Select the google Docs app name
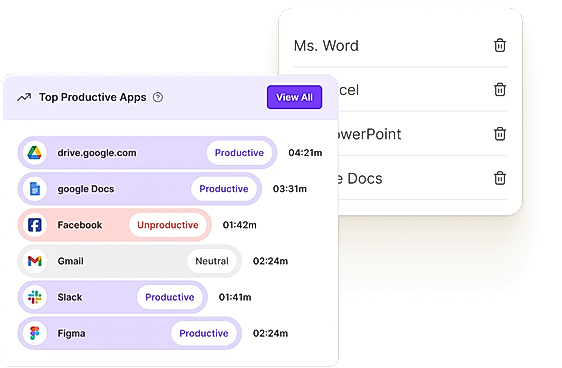The height and width of the screenshot is (368, 562). pyautogui.click(x=86, y=189)
